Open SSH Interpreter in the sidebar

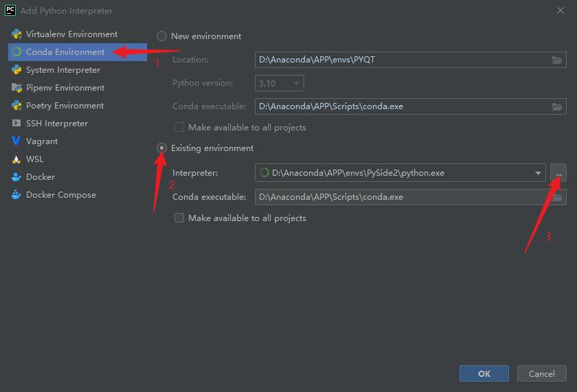pos(77,123)
